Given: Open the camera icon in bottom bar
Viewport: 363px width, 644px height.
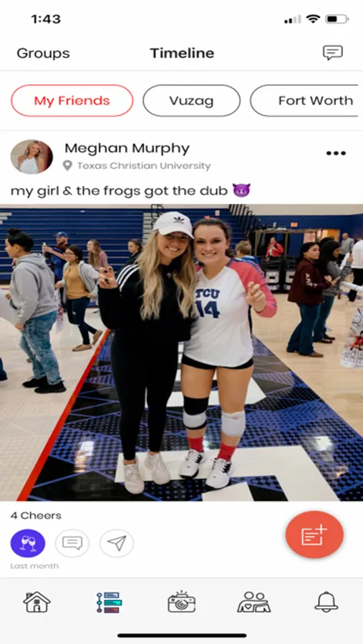Looking at the screenshot, I should [181, 602].
